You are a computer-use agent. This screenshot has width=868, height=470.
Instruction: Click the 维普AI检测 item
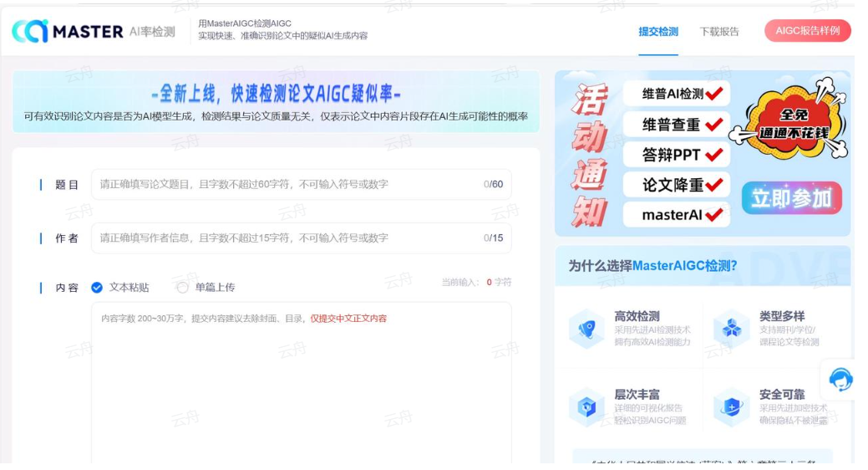[677, 94]
